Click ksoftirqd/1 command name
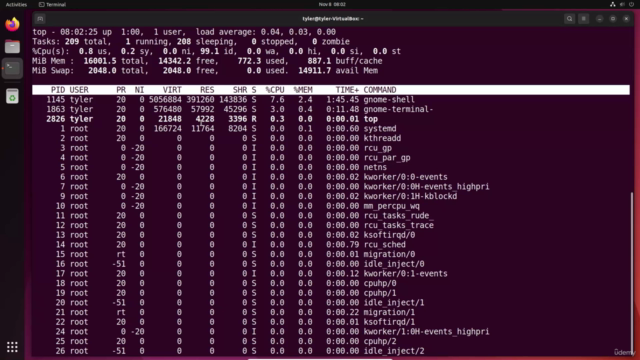This screenshot has width=640, height=360. point(389,322)
